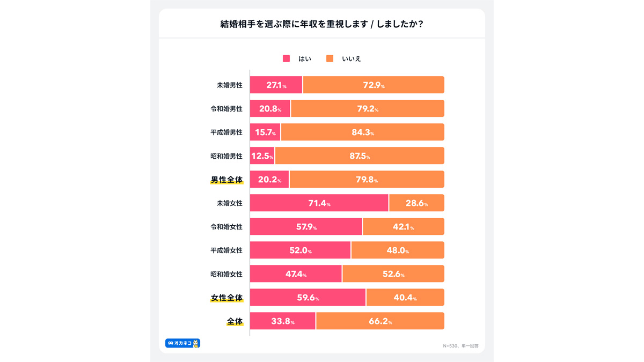Select the 平成婚男性 84.3% orange segment
The width and height of the screenshot is (644, 362).
click(363, 132)
